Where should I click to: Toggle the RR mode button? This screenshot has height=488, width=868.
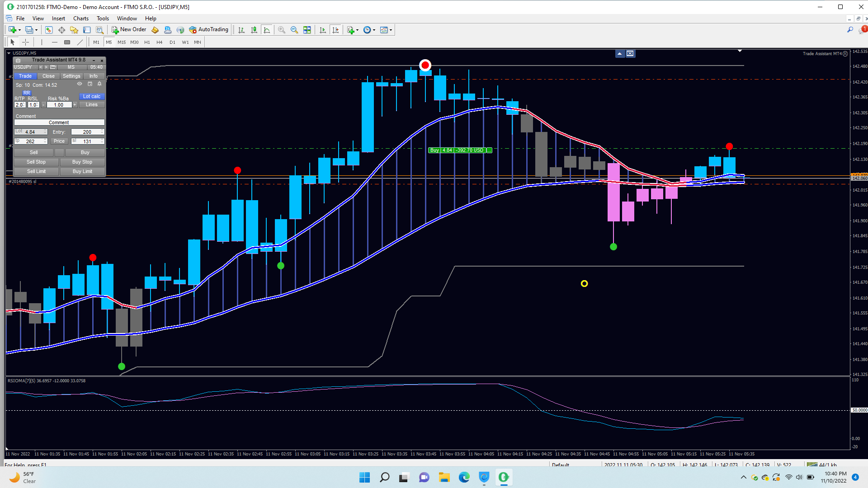coord(26,93)
